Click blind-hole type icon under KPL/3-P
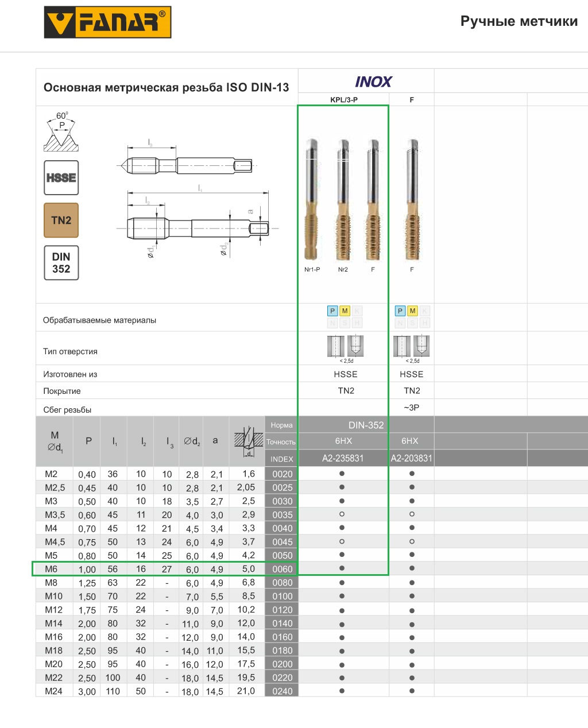This screenshot has height=728, width=588. click(x=355, y=346)
